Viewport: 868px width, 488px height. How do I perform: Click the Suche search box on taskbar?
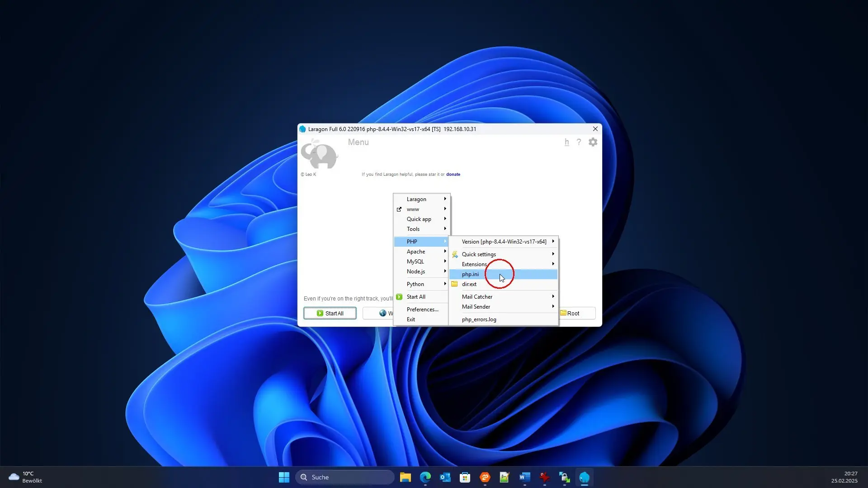(x=345, y=477)
